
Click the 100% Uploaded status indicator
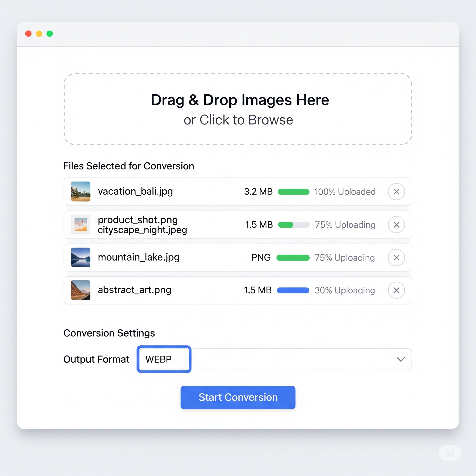pos(344,192)
